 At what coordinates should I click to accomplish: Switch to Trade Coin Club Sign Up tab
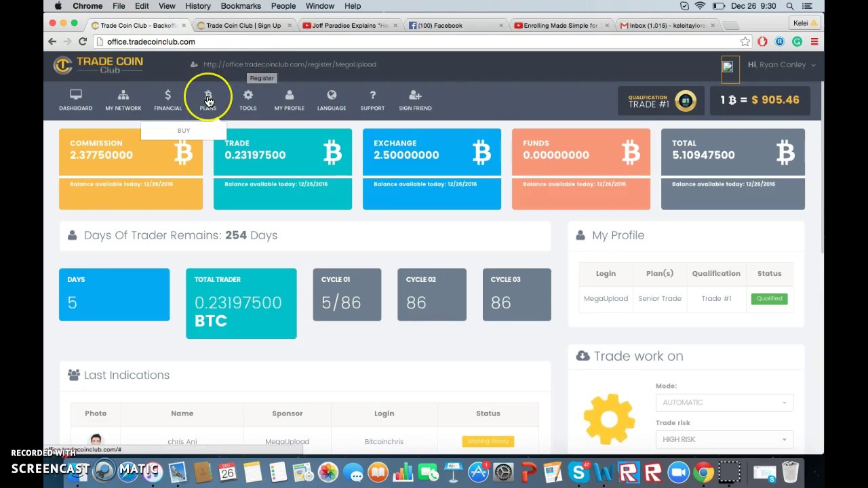[243, 26]
